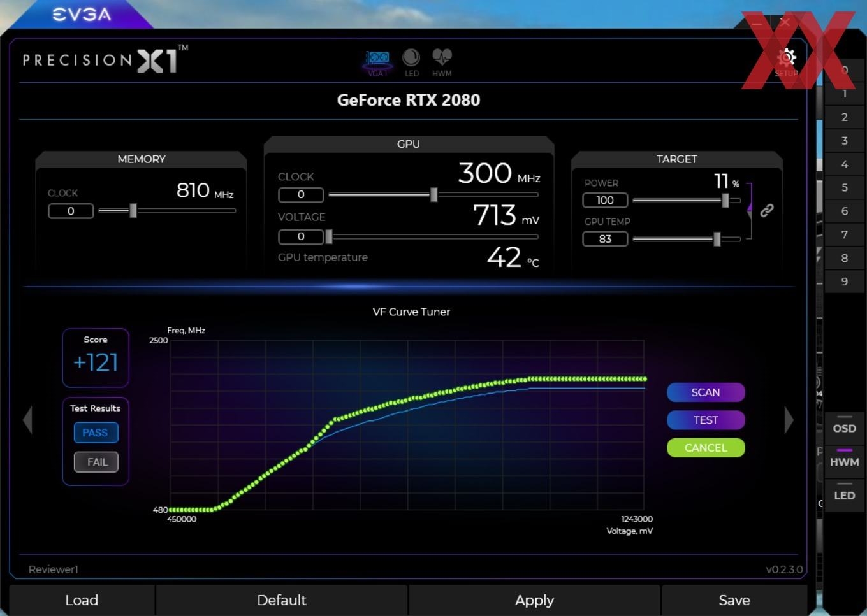Open the Setup gear icon

(x=787, y=60)
